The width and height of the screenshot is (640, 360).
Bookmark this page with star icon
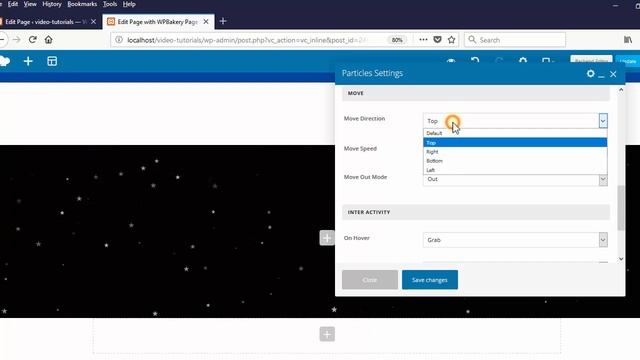pos(451,40)
